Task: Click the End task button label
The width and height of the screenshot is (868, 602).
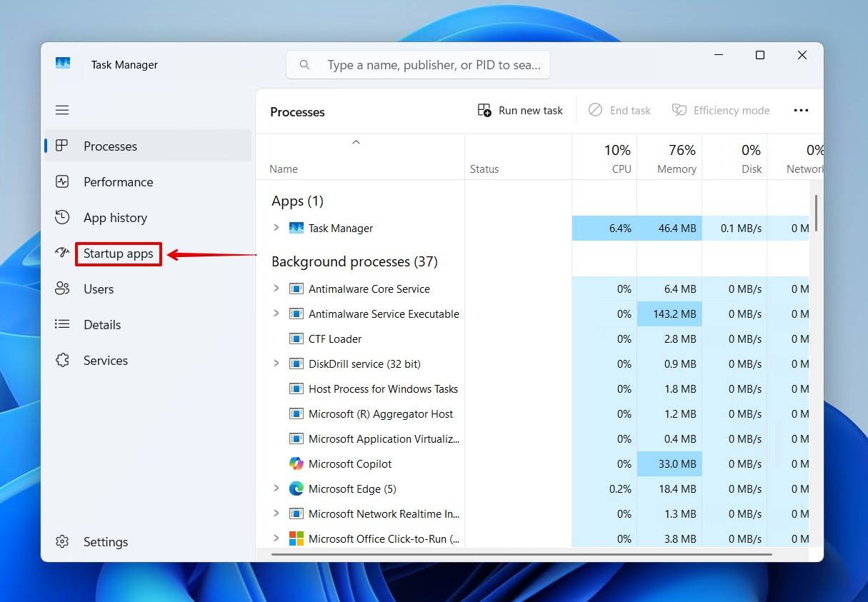Action: (630, 111)
